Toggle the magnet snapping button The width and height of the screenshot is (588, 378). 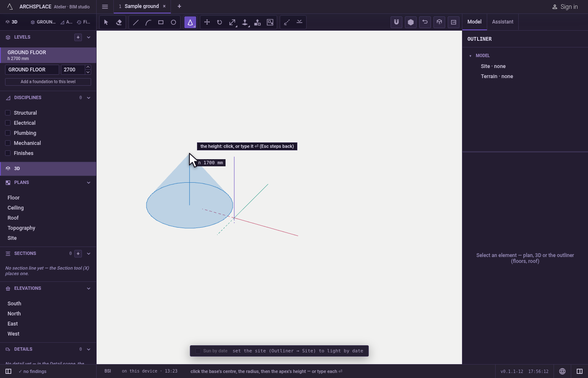click(396, 22)
